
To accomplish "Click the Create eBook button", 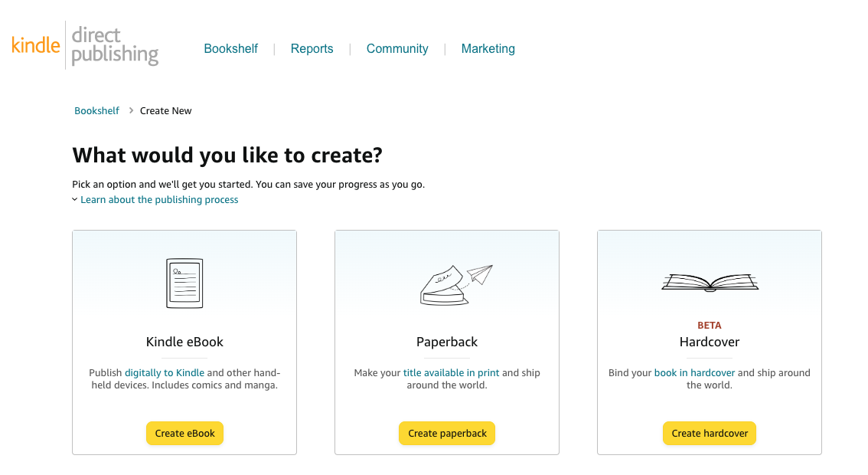I will pos(185,434).
